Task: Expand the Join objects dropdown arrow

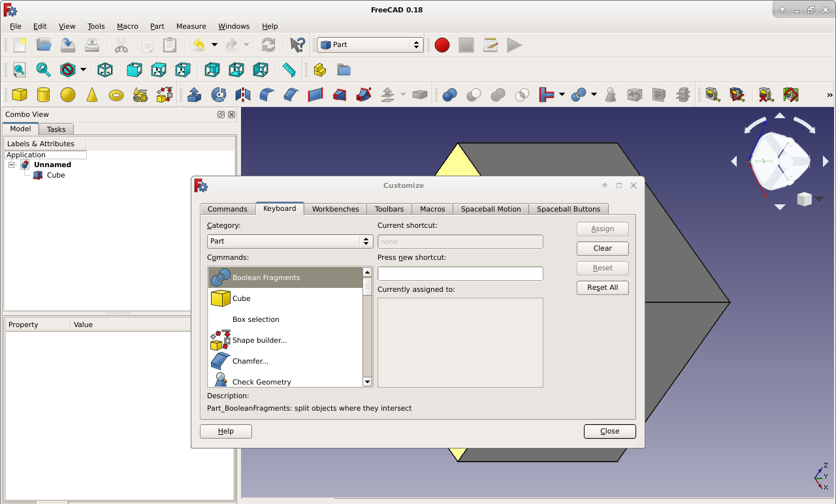Action: [562, 95]
